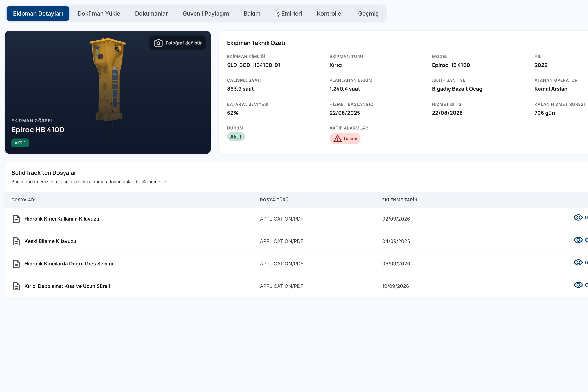The image size is (588, 392).
Task: Click the date 02/09/2026
Action: click(396, 219)
